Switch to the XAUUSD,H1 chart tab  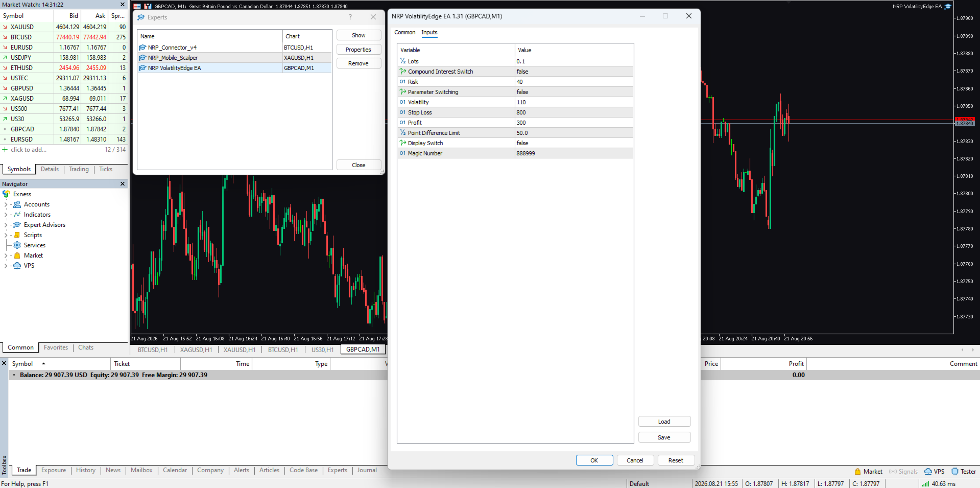point(240,350)
